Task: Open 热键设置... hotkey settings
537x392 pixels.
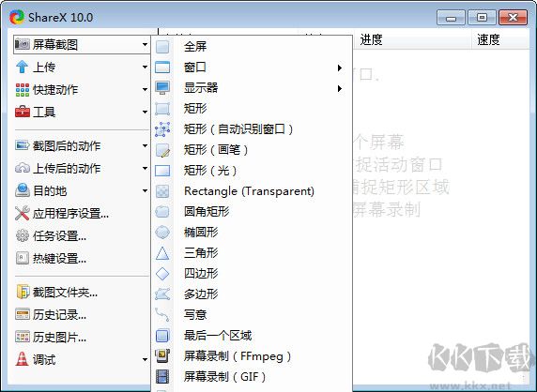Action: (82, 259)
